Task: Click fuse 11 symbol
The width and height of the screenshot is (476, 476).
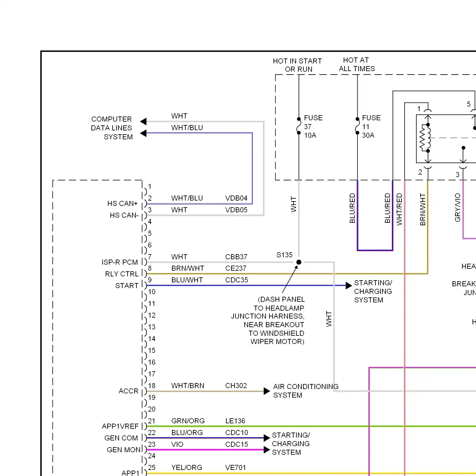Action: [x=357, y=126]
